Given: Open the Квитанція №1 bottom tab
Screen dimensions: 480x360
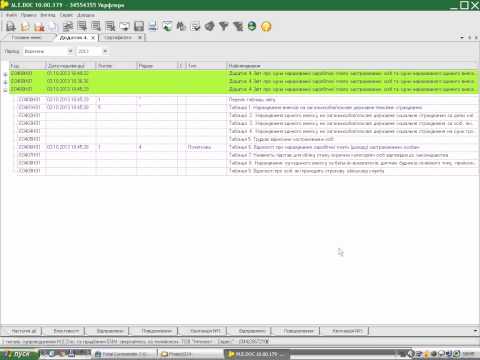Looking at the screenshot, I should click(x=203, y=331).
